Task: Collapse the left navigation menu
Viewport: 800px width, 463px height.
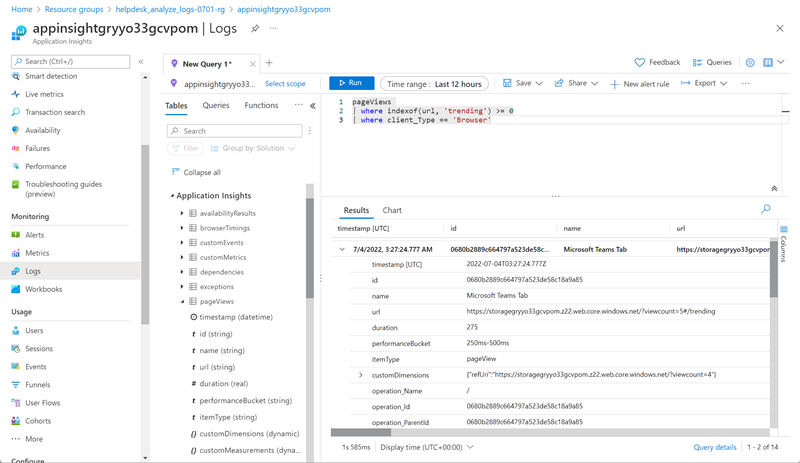Action: tap(141, 62)
